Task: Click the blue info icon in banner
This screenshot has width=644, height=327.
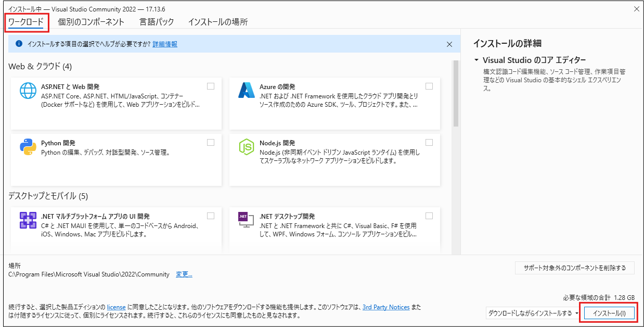Action: coord(19,44)
